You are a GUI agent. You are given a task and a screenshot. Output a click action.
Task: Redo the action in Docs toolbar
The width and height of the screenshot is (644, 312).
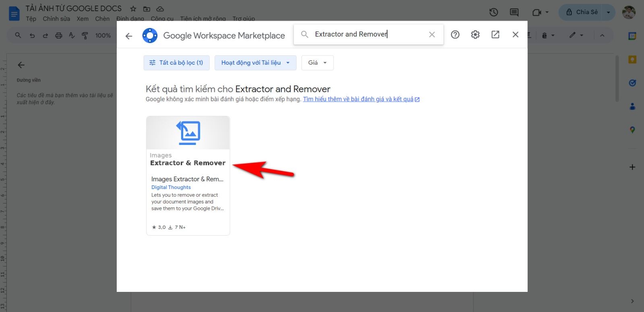pyautogui.click(x=45, y=35)
